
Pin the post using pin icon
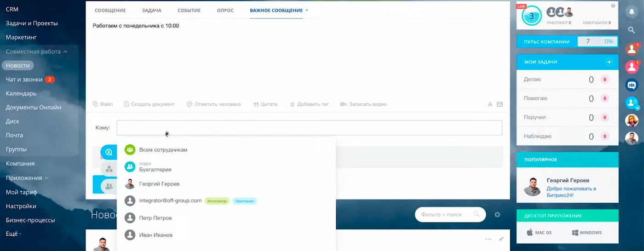(x=501, y=239)
